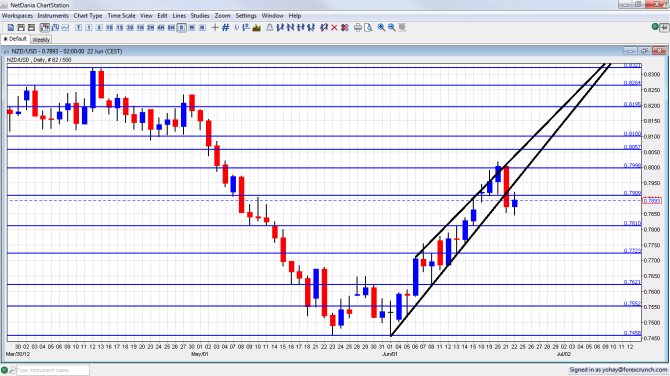
Task: Click the green connection status indicator at toolbar right
Action: tap(655, 27)
